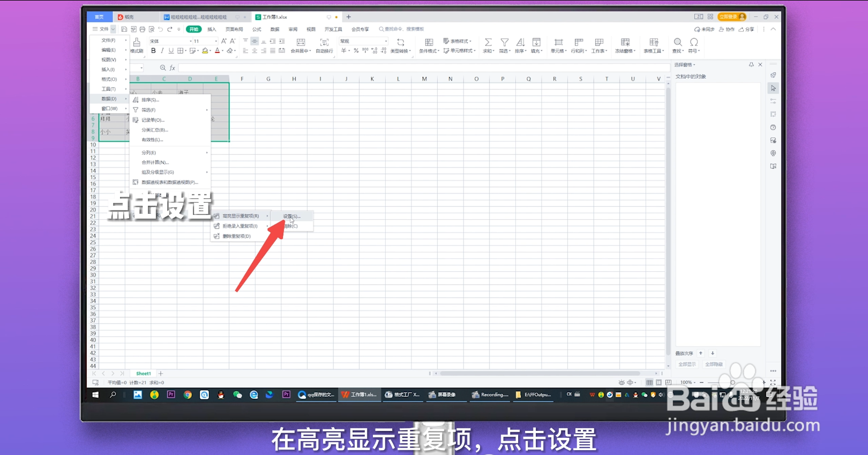868x455 pixels.
Task: Click 数据透视表和数据透视图(P)... menu item
Action: point(170,182)
